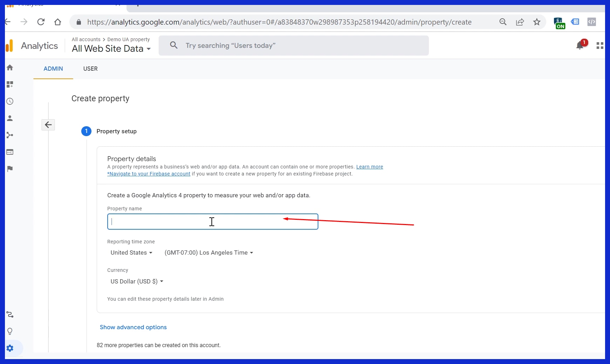Open Audience reports person icon
This screenshot has height=364, width=610.
coord(10,118)
